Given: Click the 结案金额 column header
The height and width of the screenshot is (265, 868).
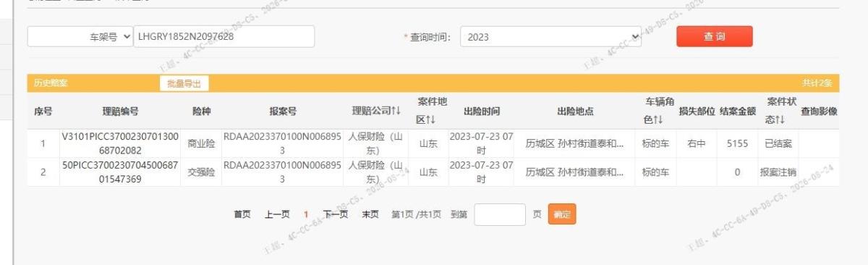Looking at the screenshot, I should click(737, 112).
